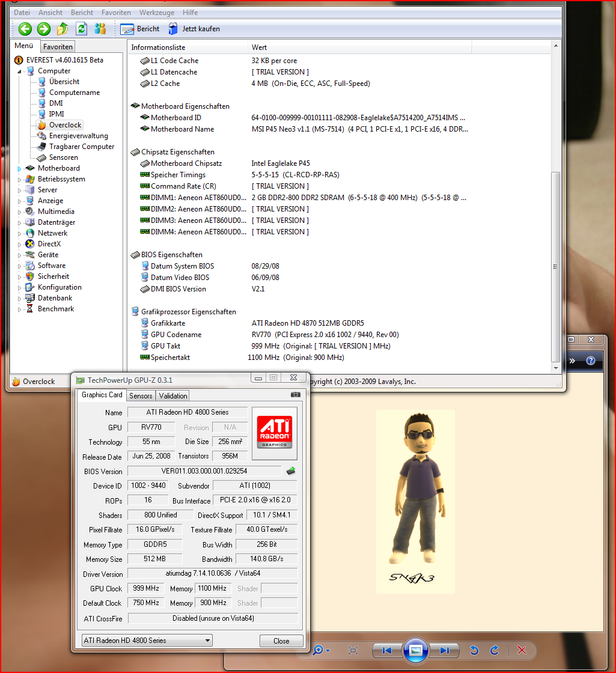This screenshot has width=616, height=673.
Task: Open the Datei menu
Action: click(22, 13)
